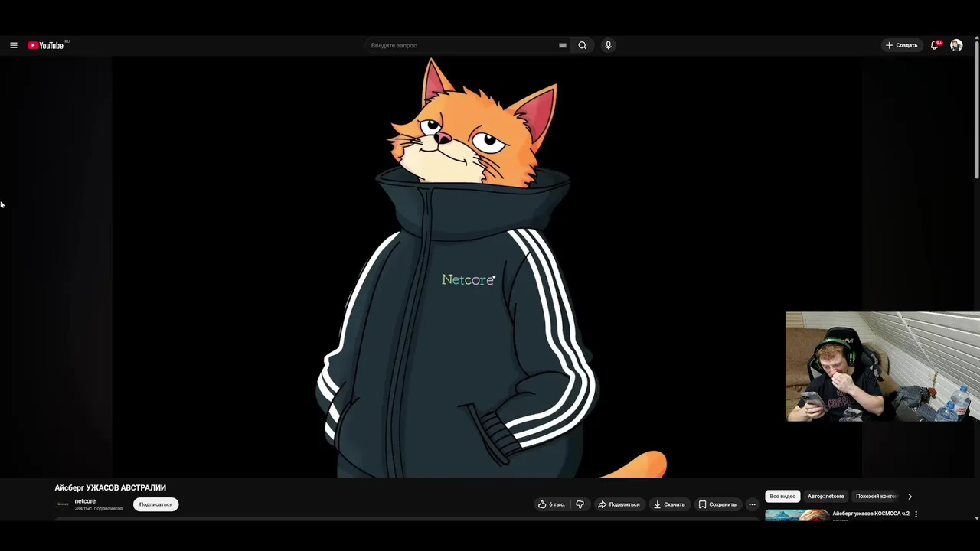Click the 'Подписаться' subscribe button
The height and width of the screenshot is (551, 980).
tap(155, 504)
